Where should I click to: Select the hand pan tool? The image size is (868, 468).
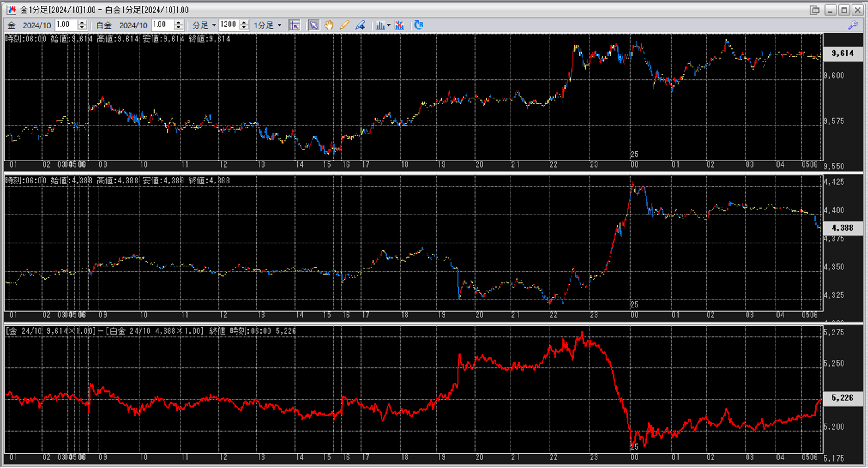click(x=329, y=25)
